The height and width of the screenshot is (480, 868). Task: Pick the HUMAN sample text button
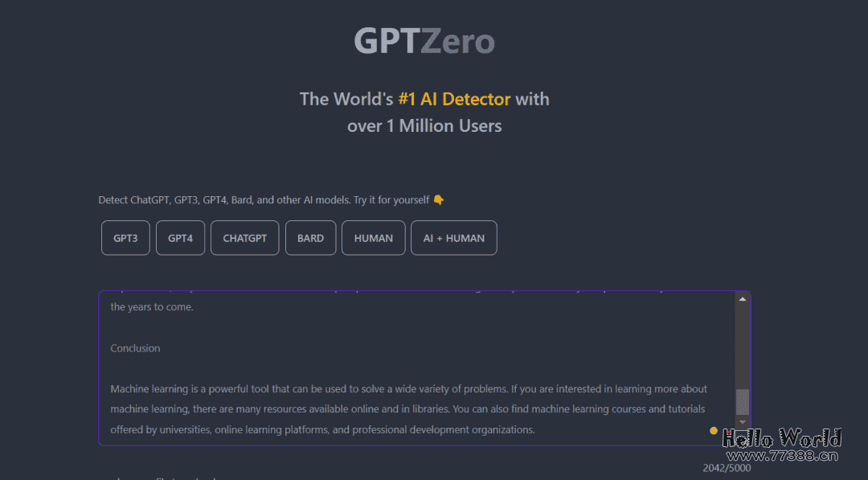click(x=374, y=238)
